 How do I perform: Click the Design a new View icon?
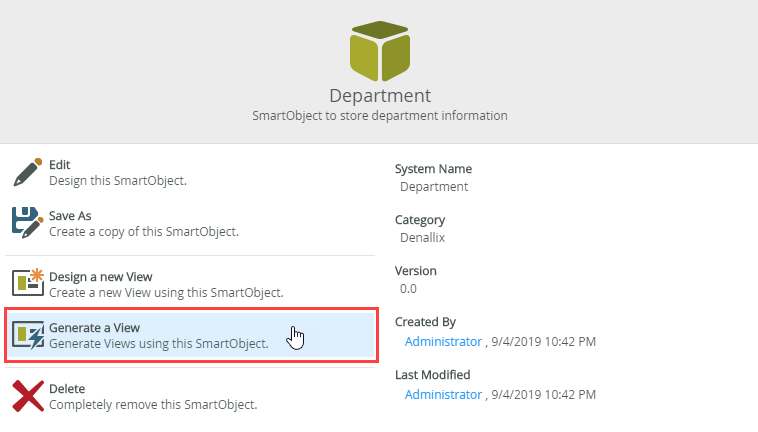[x=27, y=284]
